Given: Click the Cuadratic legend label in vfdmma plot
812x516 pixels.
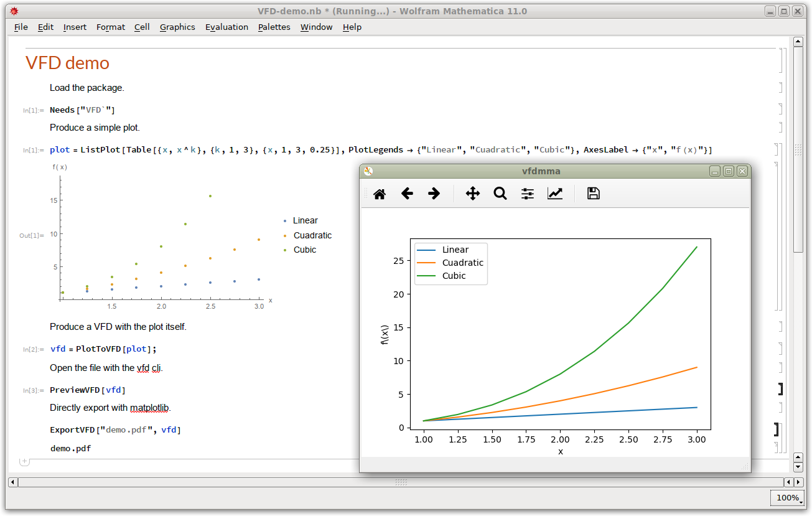Looking at the screenshot, I should tap(463, 263).
